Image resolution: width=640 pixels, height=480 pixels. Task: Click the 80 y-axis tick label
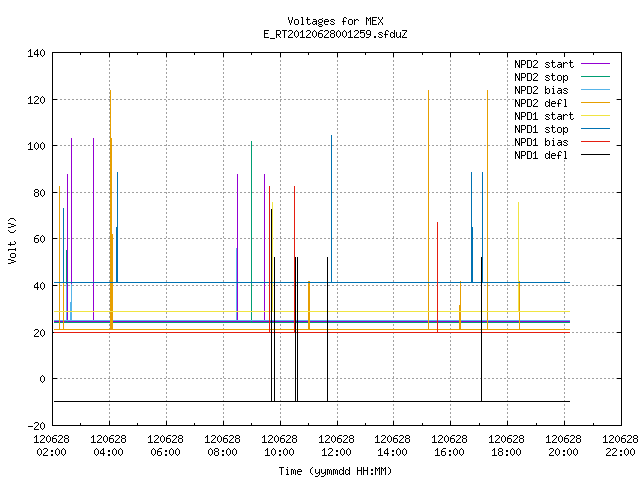point(39,193)
